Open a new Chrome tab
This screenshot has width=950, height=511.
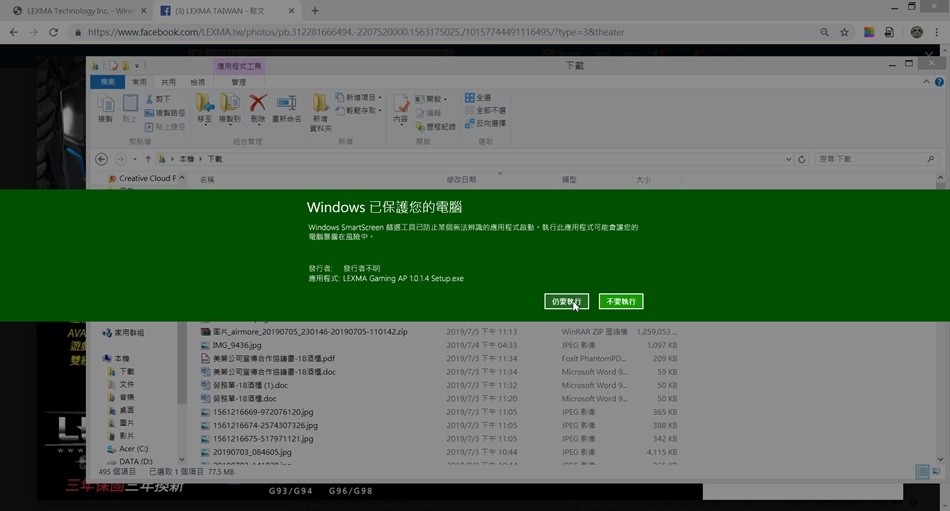(x=315, y=11)
